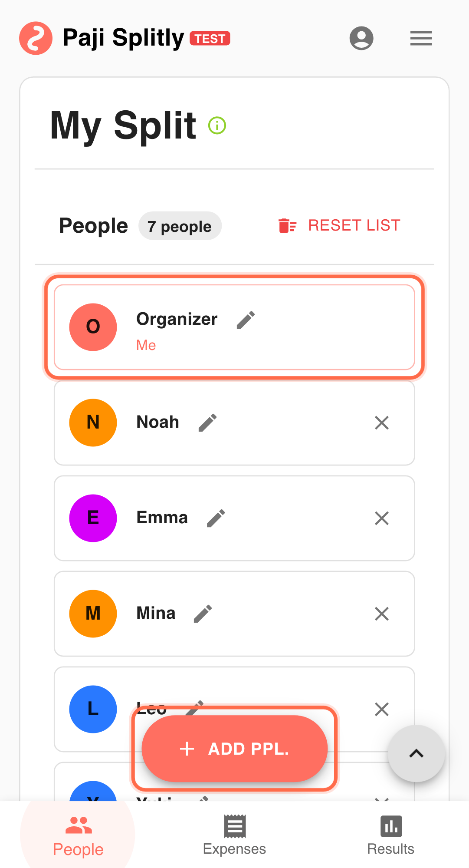The image size is (469, 868).
Task: Remove Noah from the people list
Action: coord(381,422)
